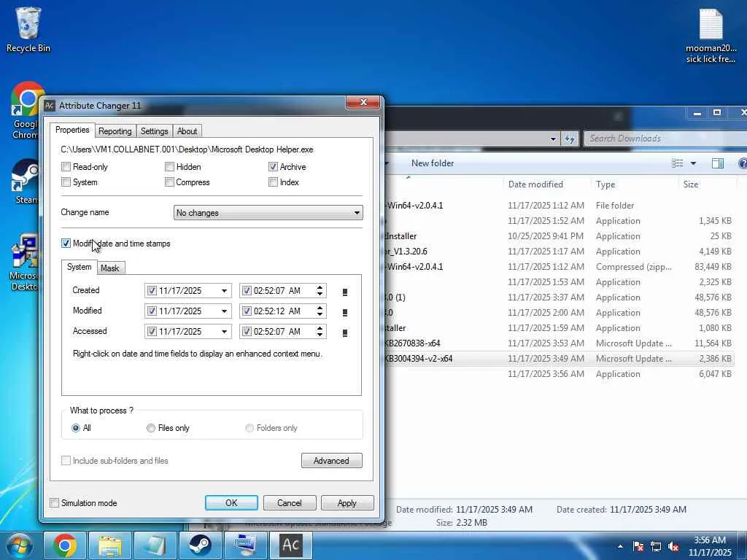The width and height of the screenshot is (747, 560).
Task: Click the taskbar clock showing 3:56 AM
Action: pyautogui.click(x=710, y=546)
